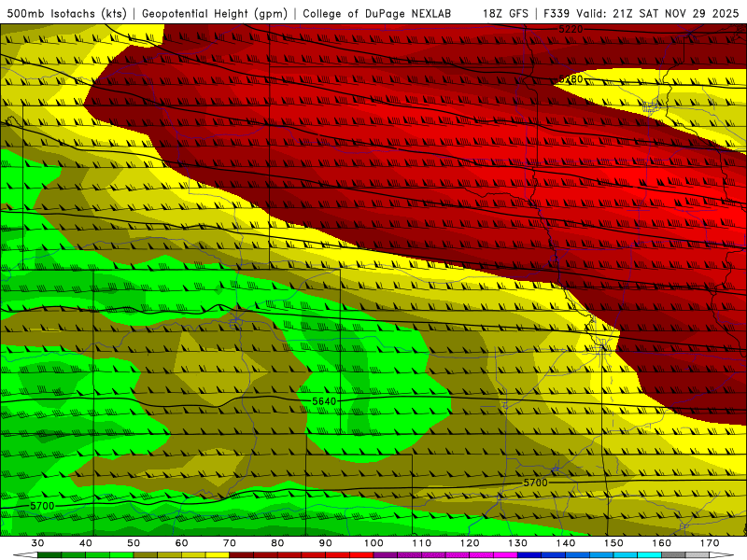Click the 5640 height contour label
Screen dimensions: 747x560
point(324,401)
